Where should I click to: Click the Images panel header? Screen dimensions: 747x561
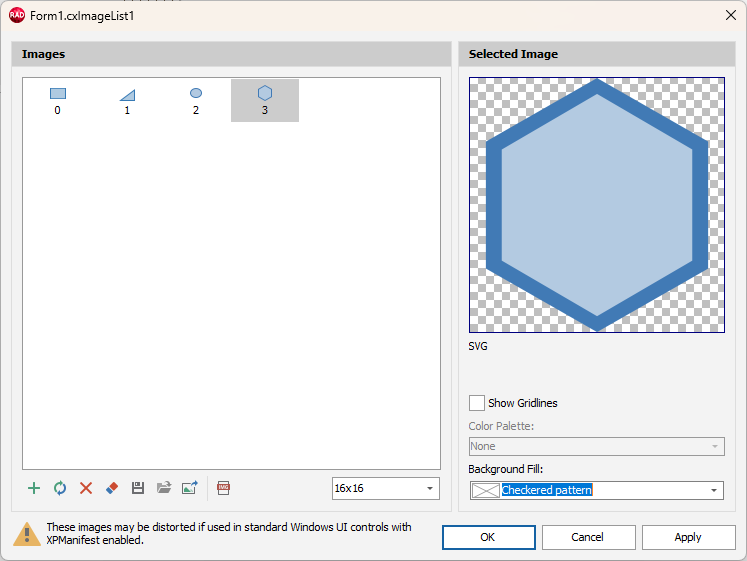pos(231,54)
